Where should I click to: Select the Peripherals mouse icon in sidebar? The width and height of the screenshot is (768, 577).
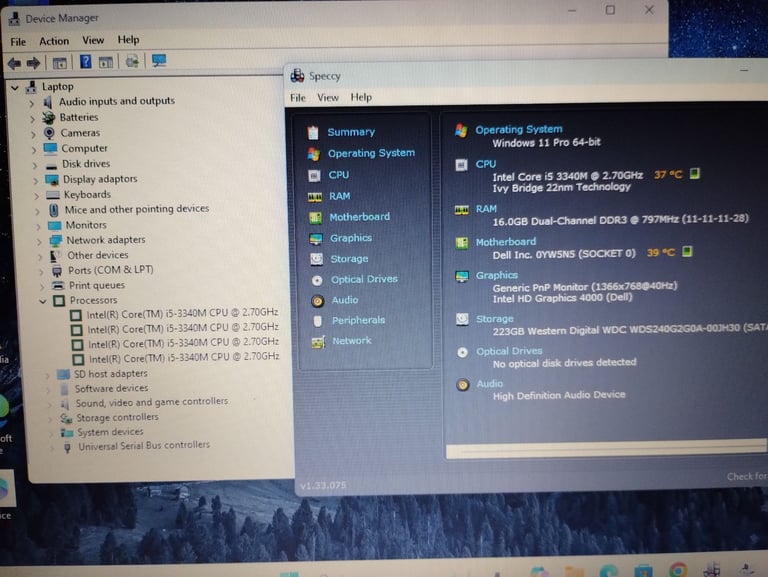(317, 321)
